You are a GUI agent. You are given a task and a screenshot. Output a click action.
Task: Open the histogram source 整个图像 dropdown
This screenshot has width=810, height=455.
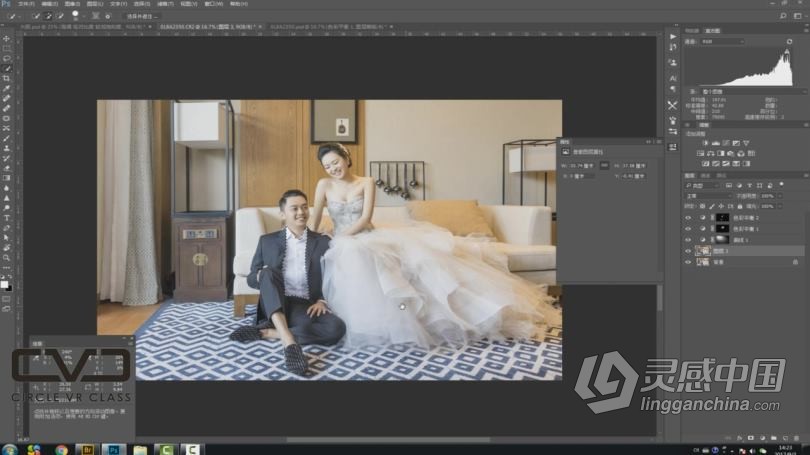click(x=752, y=91)
